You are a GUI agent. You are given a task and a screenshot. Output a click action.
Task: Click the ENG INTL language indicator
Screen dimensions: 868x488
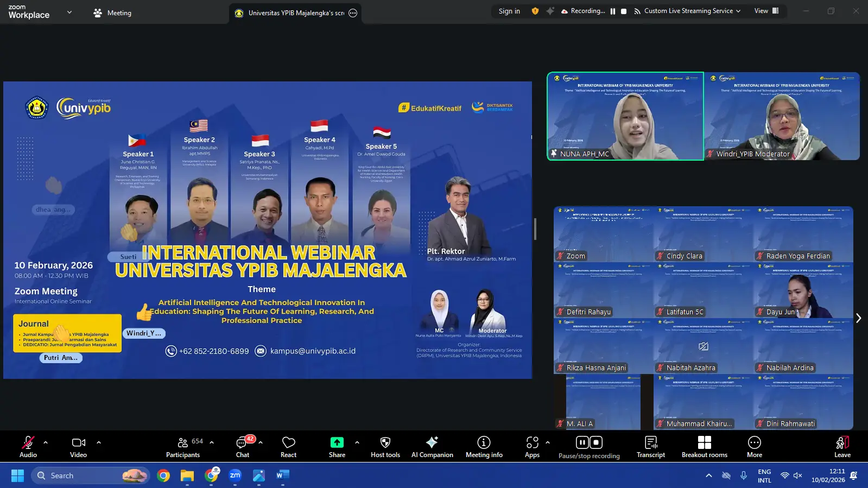764,476
